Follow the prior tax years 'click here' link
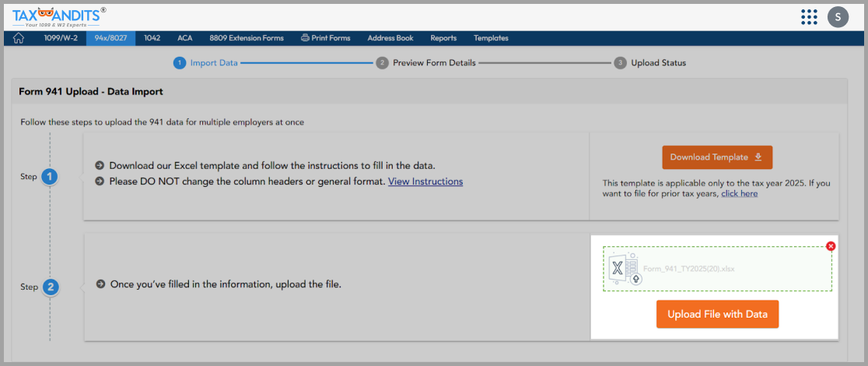868x366 pixels. (x=740, y=194)
